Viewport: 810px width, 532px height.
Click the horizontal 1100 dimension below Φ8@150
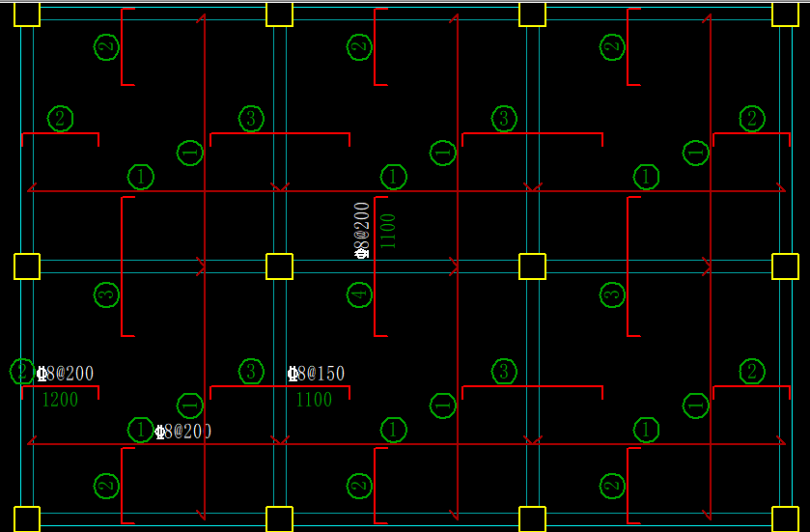coord(314,400)
